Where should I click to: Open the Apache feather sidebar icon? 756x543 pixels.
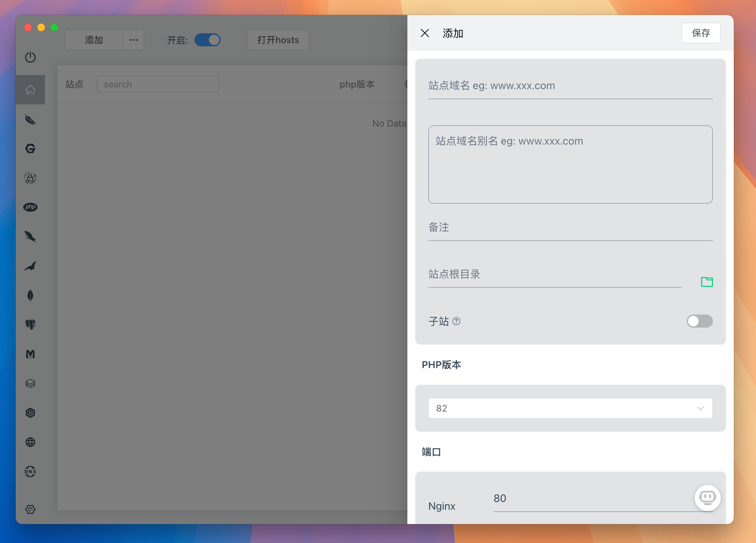click(30, 119)
